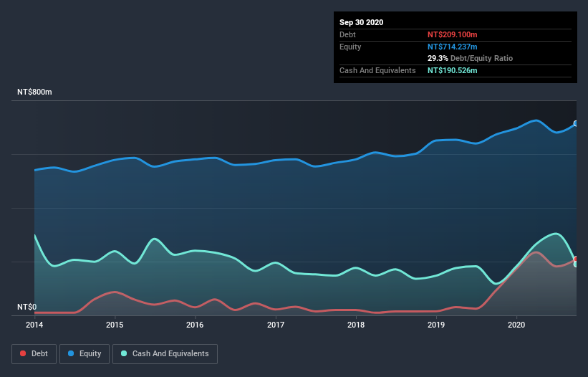Click the red Debt endpoint marker on chart
Screen dimensions: 588x377
pos(576,259)
